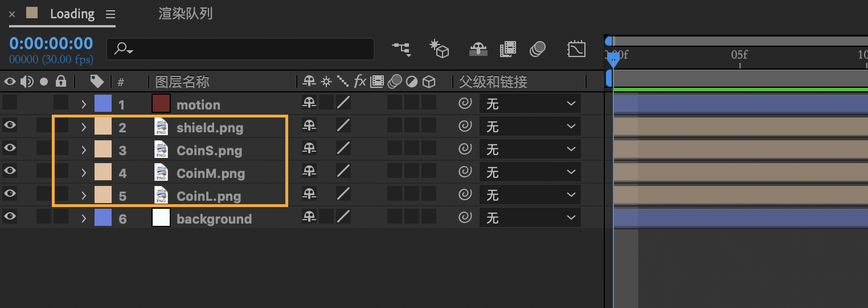Image resolution: width=868 pixels, height=308 pixels.
Task: Show the motion layer via eye column
Action: 10,103
